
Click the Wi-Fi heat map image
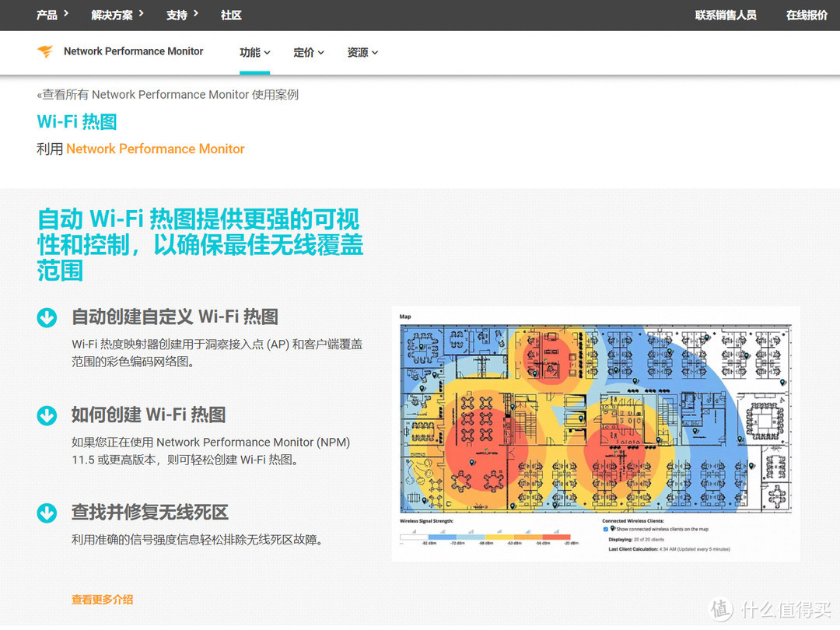coord(595,418)
